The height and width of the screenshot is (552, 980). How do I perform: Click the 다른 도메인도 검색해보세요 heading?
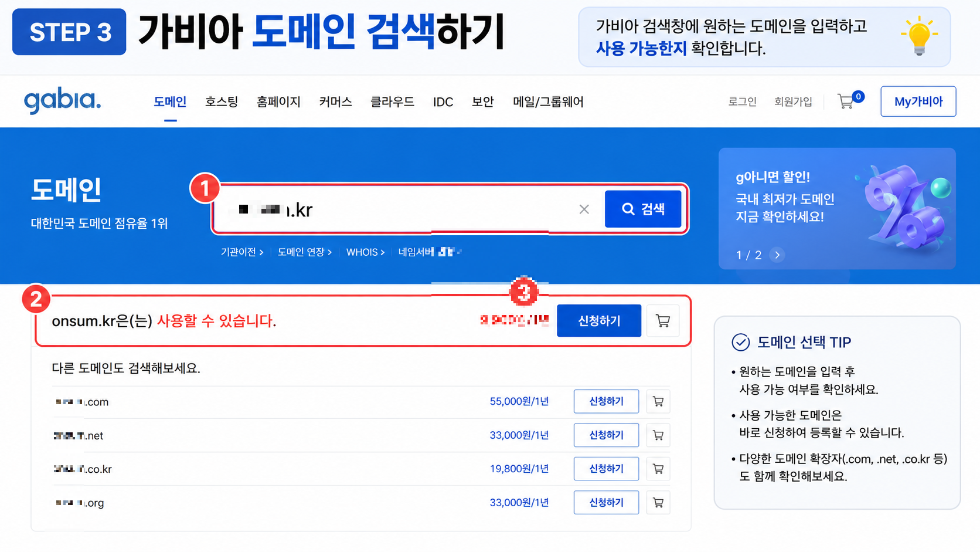click(x=126, y=368)
